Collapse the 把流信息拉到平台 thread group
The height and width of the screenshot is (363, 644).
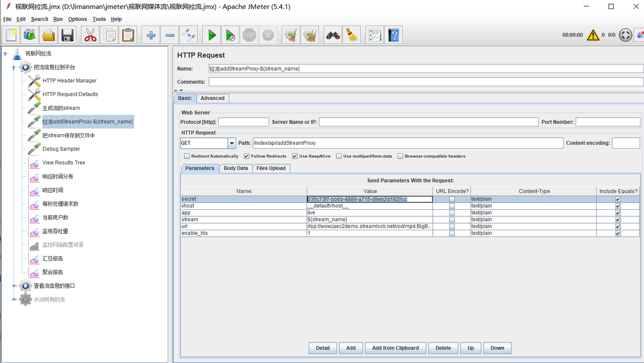14,68
